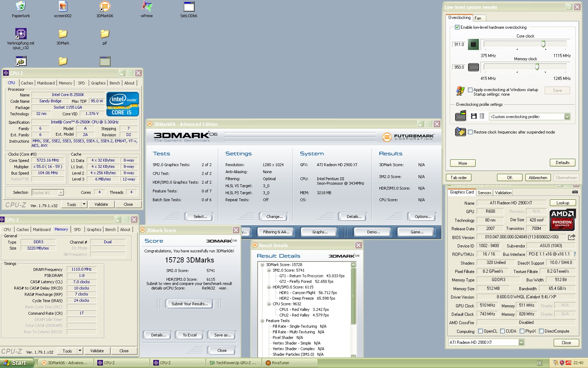Image resolution: width=588 pixels, height=368 pixels.
Task: Click the Intel Core i5 logo in CPU-Z
Action: coord(122,104)
